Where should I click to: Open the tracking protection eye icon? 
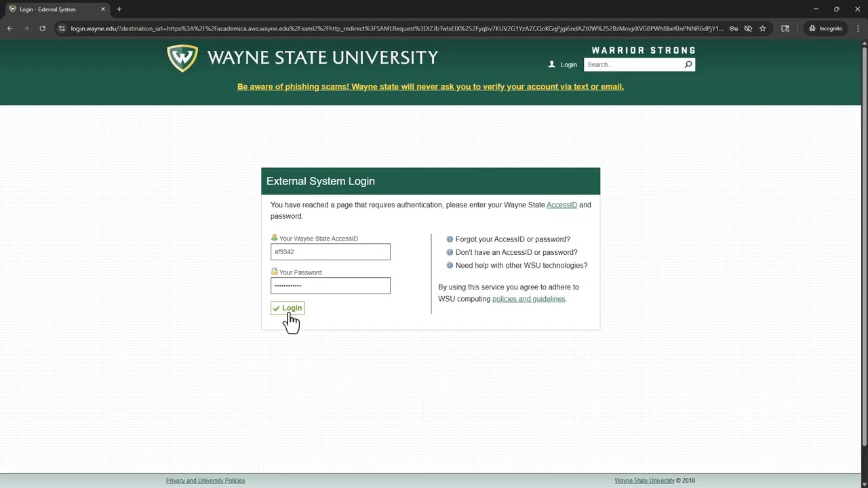[x=748, y=28]
